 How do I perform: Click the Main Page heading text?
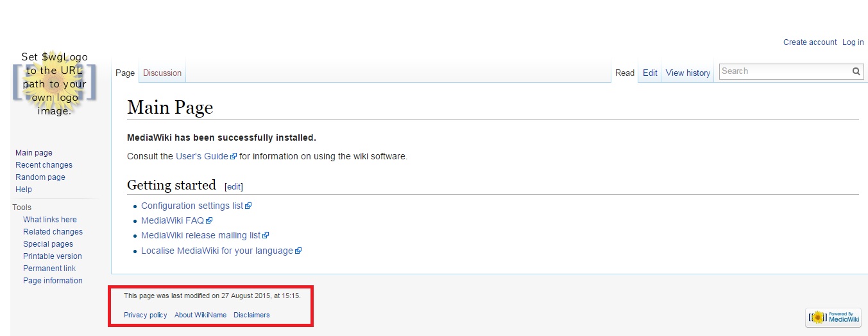(170, 107)
